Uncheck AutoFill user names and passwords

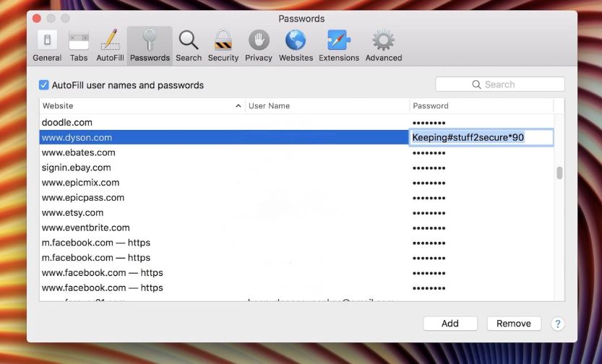tap(44, 85)
